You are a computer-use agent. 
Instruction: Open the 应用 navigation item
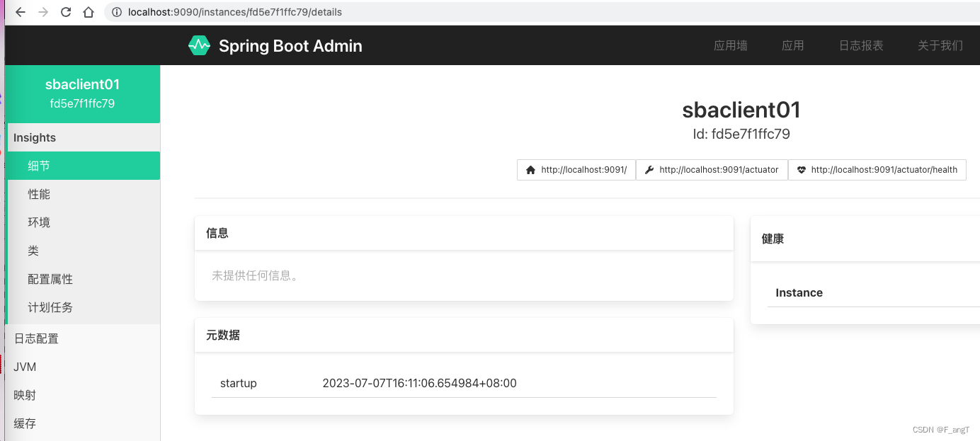(x=792, y=45)
